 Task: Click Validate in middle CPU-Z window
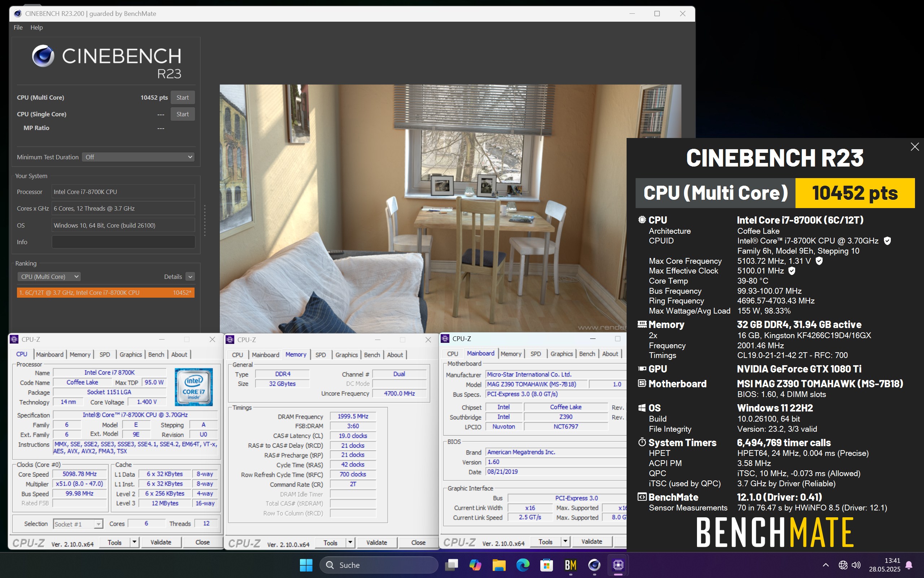(x=376, y=543)
